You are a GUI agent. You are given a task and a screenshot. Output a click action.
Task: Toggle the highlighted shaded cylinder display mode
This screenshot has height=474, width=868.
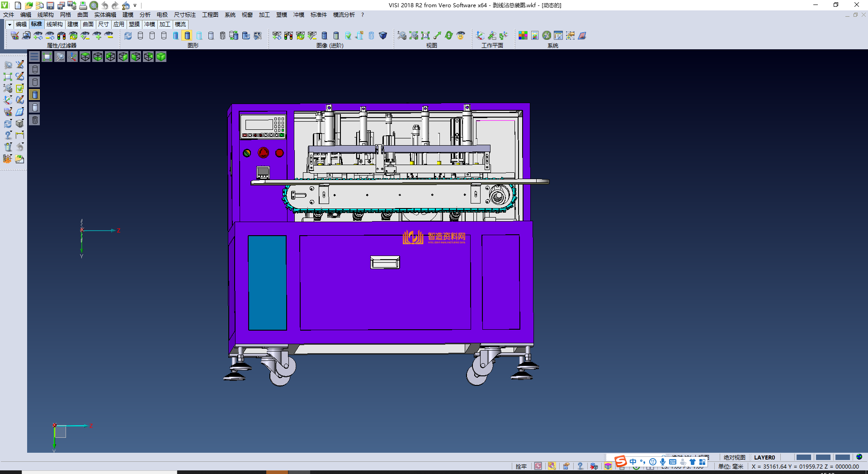click(187, 35)
